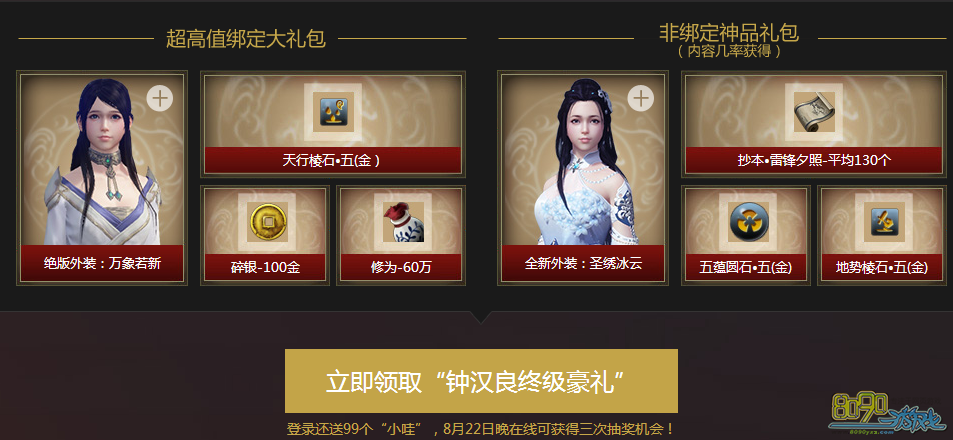Claim the 立即领取 "钟汉良终级豪礼" button
Viewport: 953px width, 440px height.
[481, 381]
